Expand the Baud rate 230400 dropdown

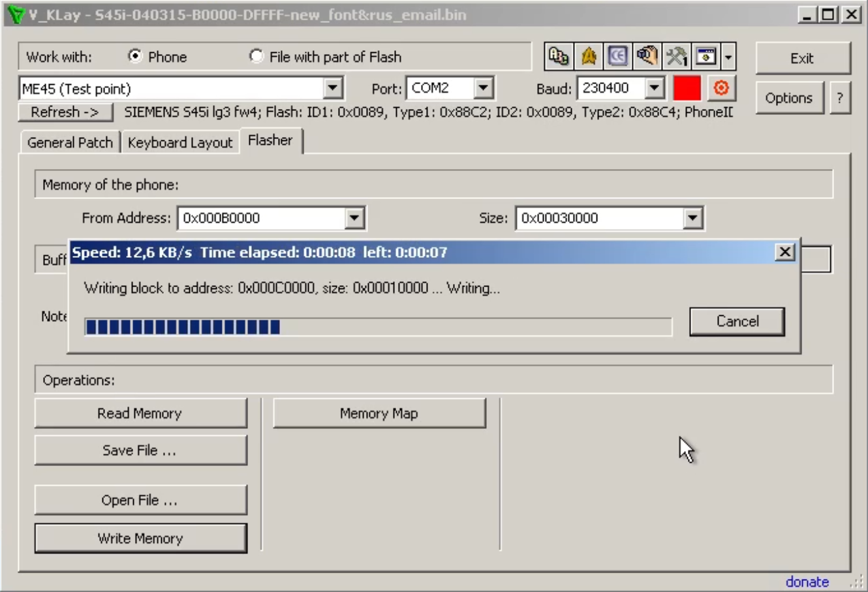(654, 88)
